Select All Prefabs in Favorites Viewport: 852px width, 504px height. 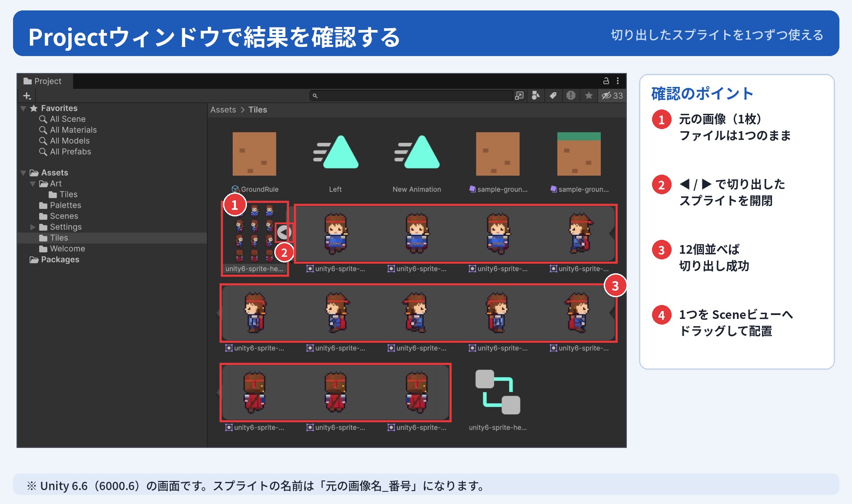click(65, 152)
